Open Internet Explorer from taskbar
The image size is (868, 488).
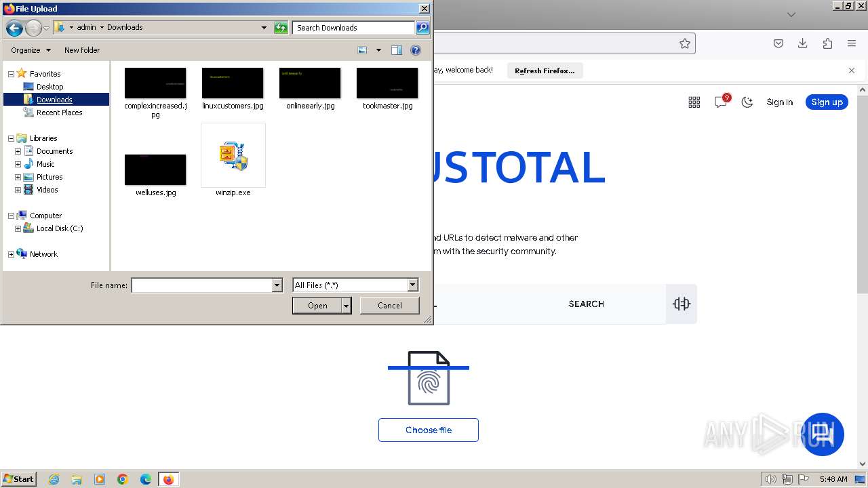(54, 479)
